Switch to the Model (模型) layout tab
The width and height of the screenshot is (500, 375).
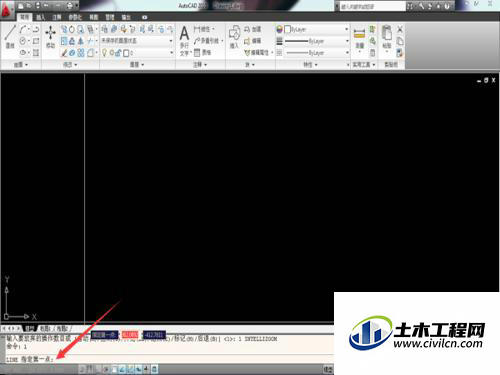[x=30, y=329]
